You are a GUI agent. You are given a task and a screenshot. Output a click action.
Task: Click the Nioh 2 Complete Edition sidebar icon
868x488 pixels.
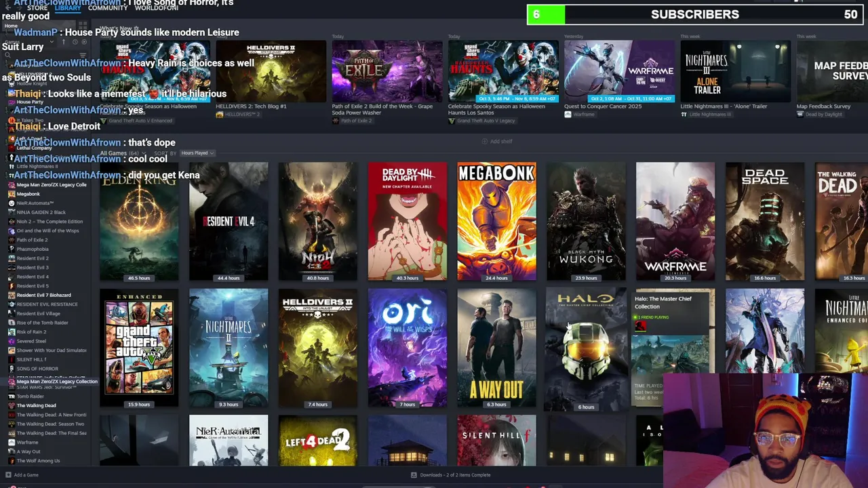pyautogui.click(x=12, y=222)
